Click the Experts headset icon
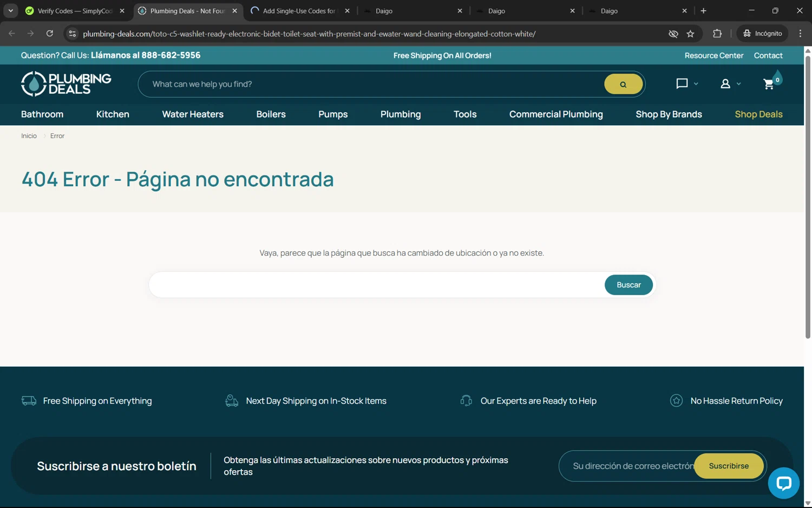 pos(466,401)
